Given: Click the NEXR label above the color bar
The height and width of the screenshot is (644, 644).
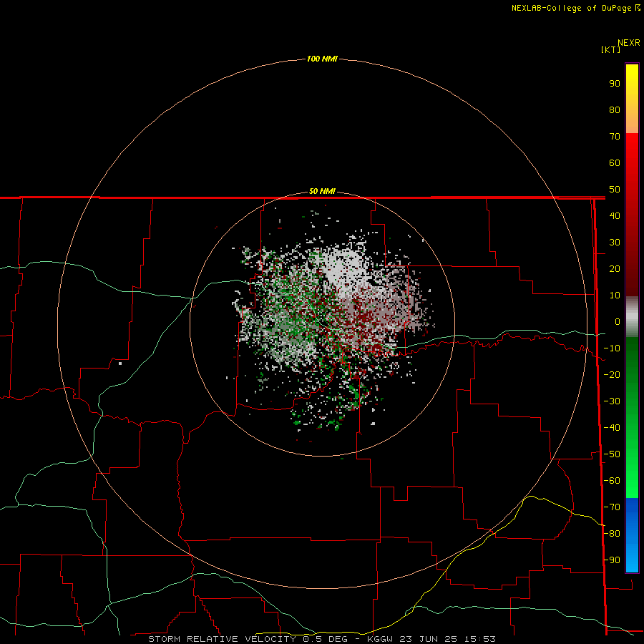Looking at the screenshot, I should point(629,43).
